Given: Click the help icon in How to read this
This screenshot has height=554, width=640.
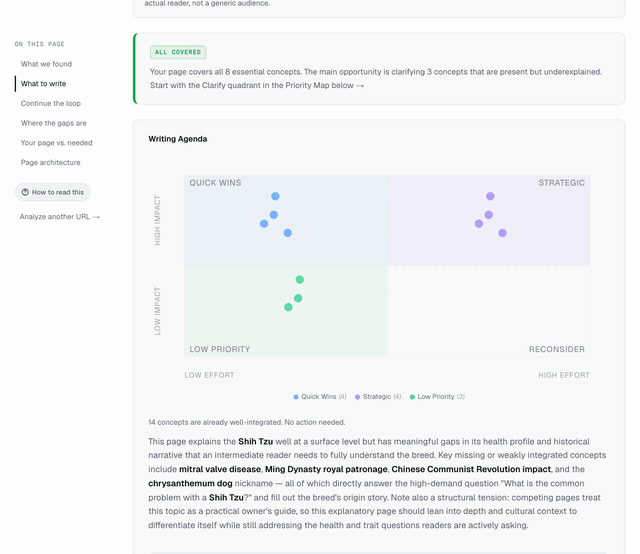Looking at the screenshot, I should (x=25, y=192).
